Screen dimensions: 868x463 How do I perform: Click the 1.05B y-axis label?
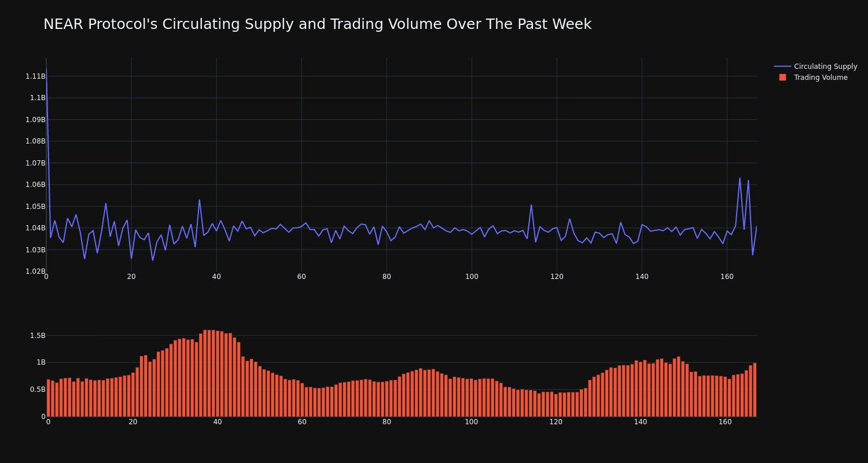(35, 207)
